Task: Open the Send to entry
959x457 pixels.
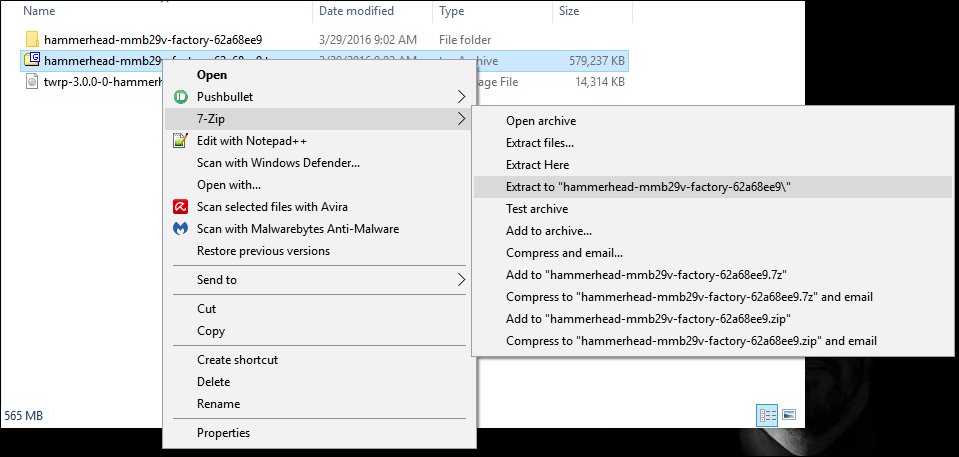Action: coord(320,280)
